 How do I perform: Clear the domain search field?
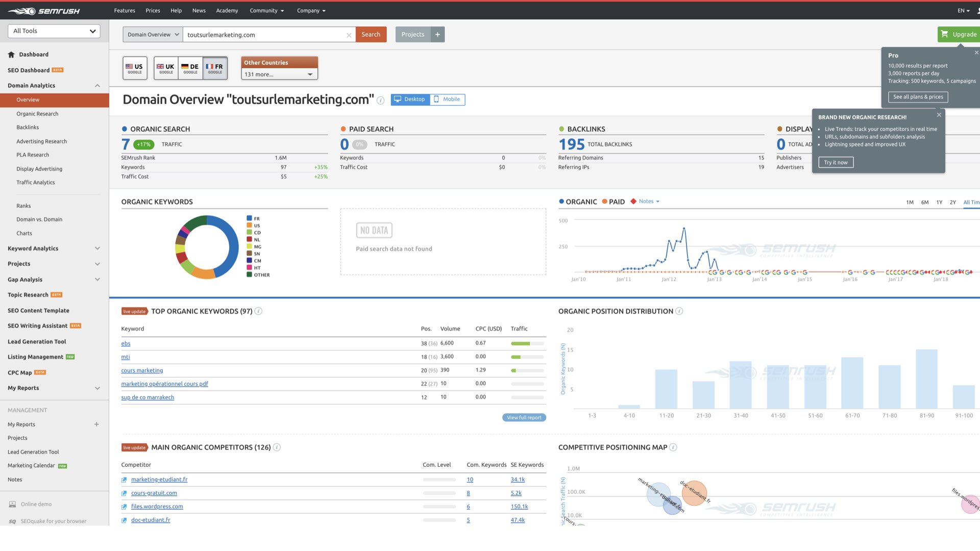click(349, 35)
